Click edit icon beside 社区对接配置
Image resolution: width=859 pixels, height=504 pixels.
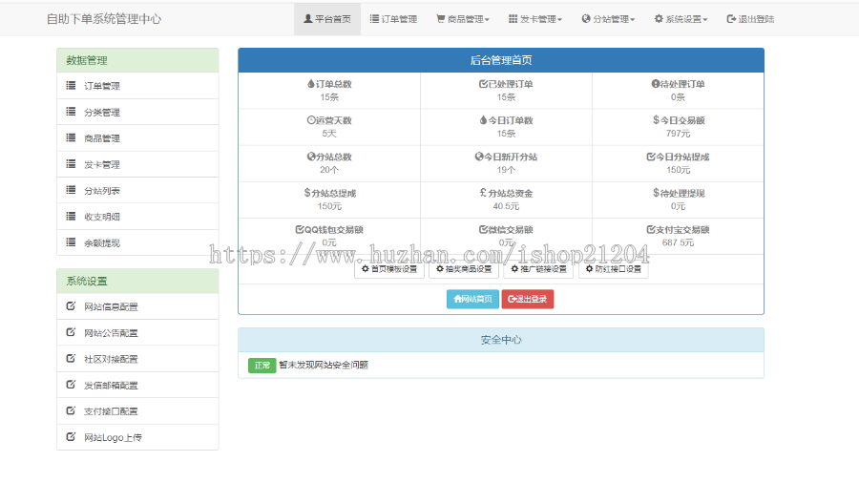(71, 359)
